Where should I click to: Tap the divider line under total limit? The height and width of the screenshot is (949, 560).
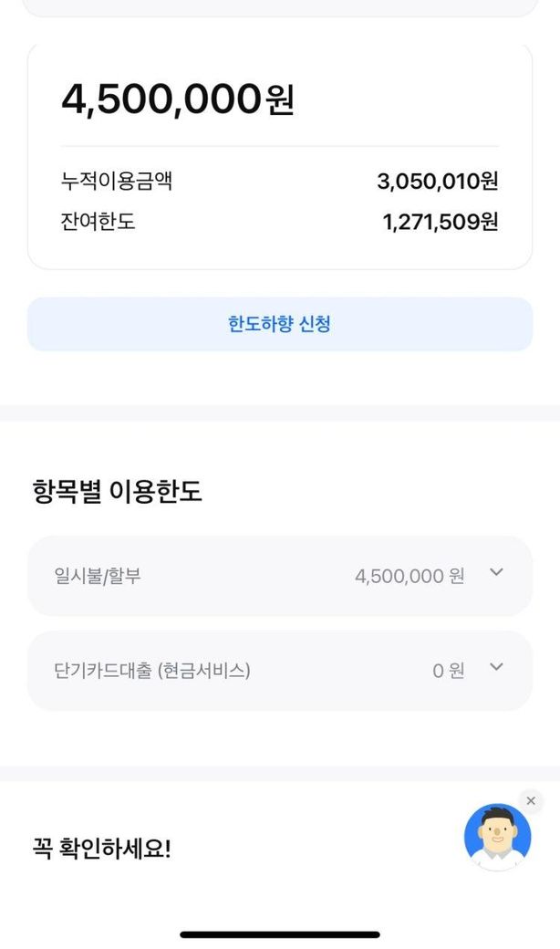(x=279, y=146)
